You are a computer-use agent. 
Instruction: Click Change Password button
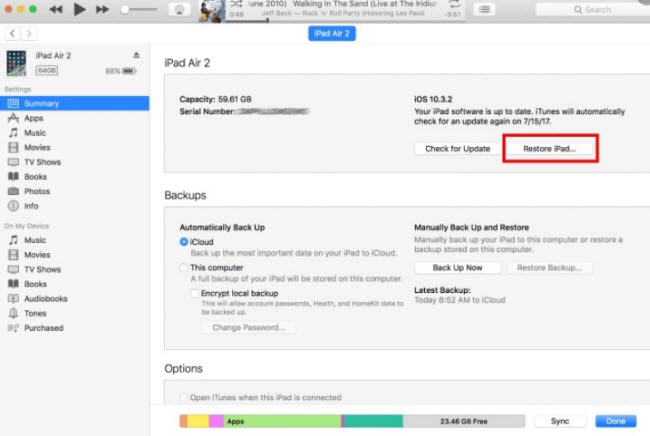pos(249,327)
